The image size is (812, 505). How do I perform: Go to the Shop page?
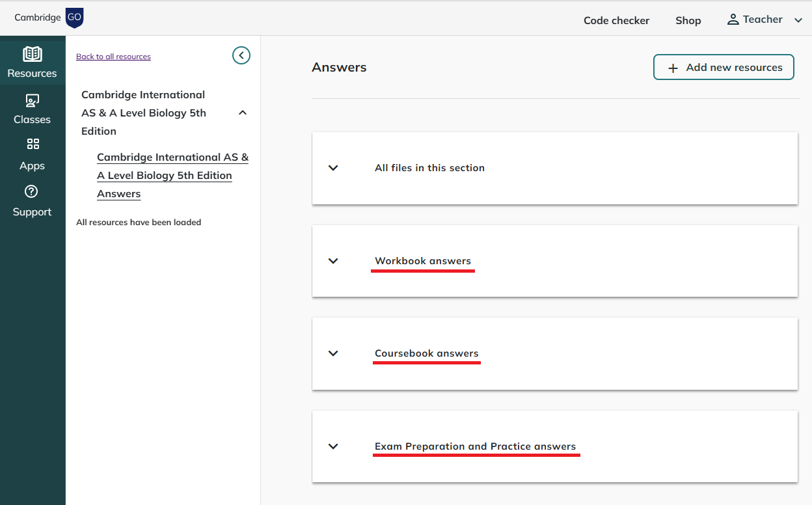688,20
